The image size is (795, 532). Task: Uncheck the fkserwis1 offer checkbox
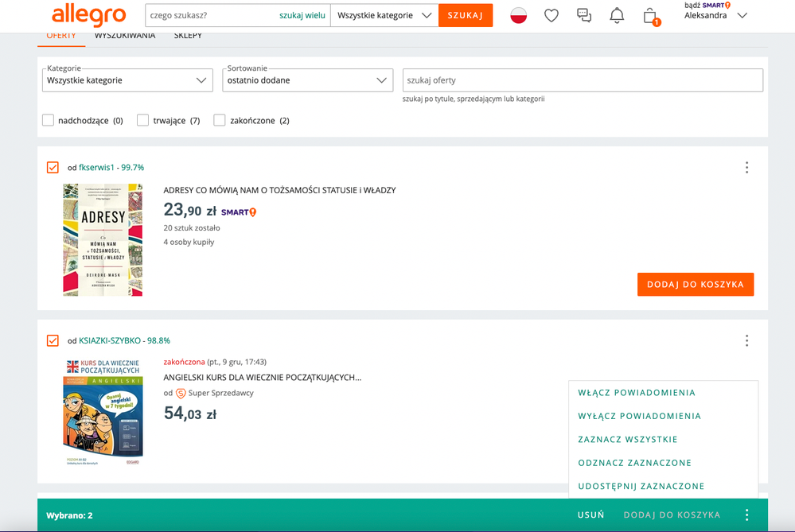coord(53,167)
